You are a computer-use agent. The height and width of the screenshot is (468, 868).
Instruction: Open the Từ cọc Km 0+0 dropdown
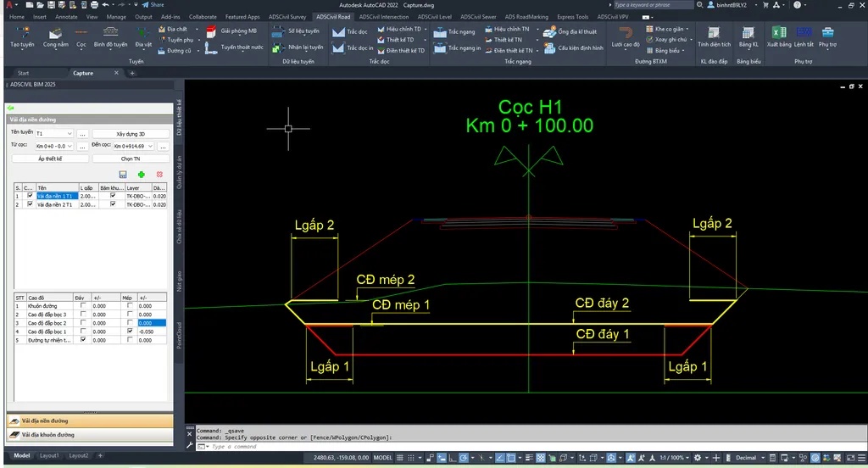coord(70,146)
